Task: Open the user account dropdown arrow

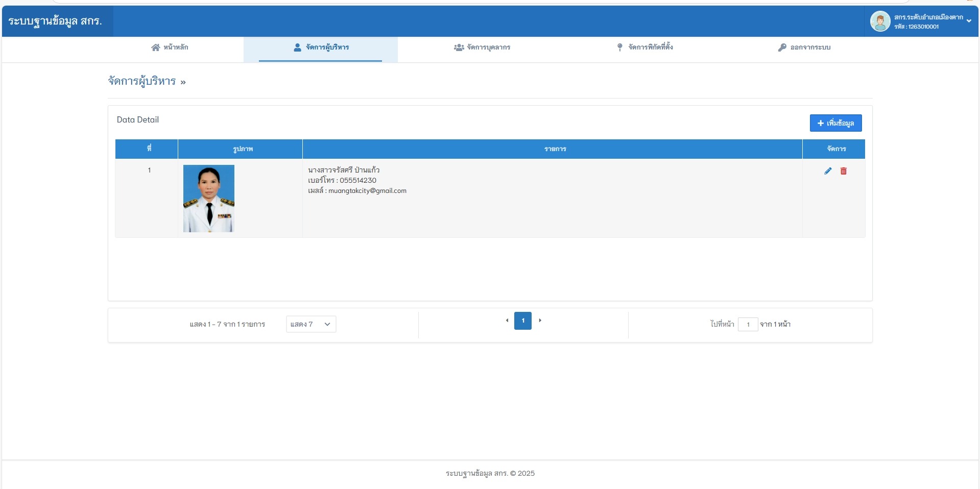Action: [969, 21]
